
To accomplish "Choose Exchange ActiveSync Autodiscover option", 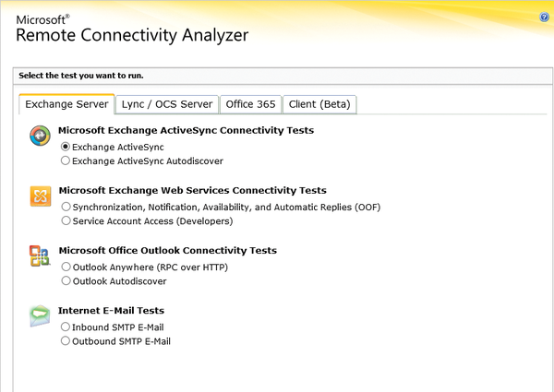I will point(65,160).
